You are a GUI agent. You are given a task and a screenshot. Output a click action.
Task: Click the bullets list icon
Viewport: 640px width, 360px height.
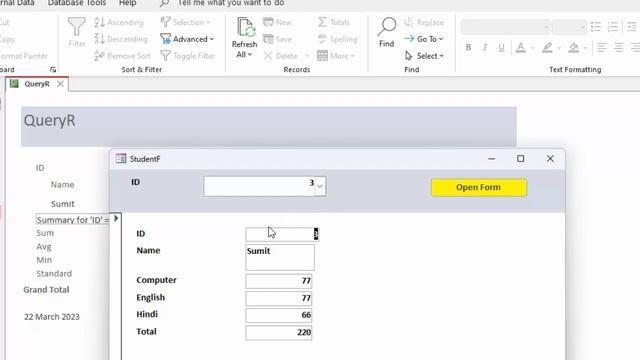(x=596, y=27)
